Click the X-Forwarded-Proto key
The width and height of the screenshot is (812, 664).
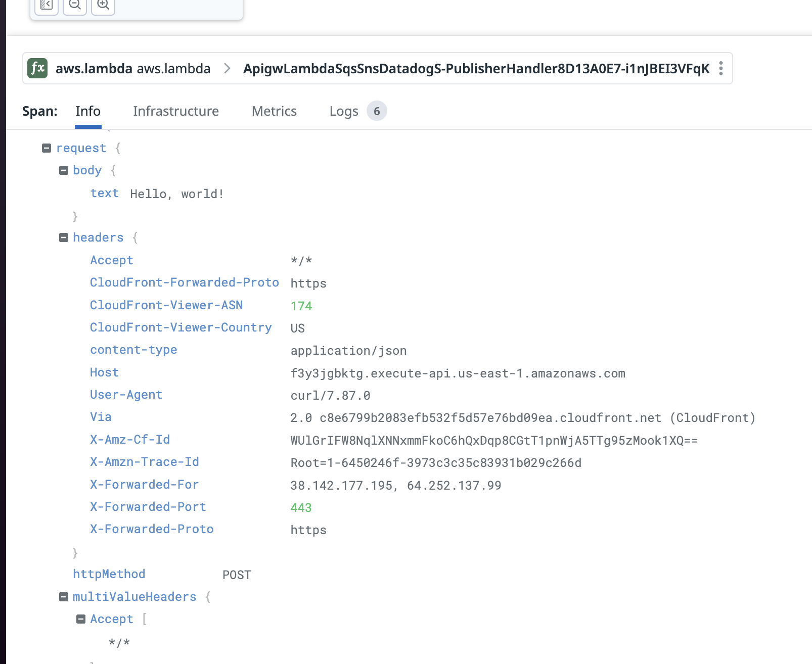click(x=152, y=529)
